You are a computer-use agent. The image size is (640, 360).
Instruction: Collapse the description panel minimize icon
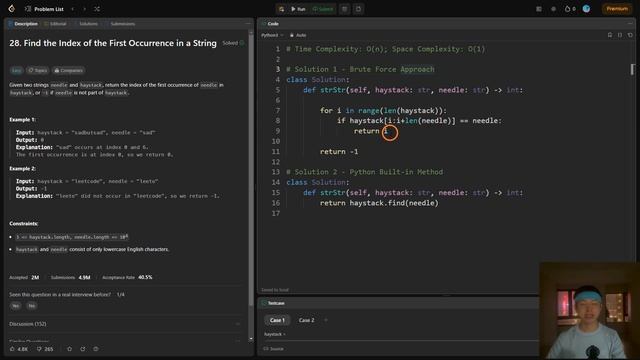247,24
